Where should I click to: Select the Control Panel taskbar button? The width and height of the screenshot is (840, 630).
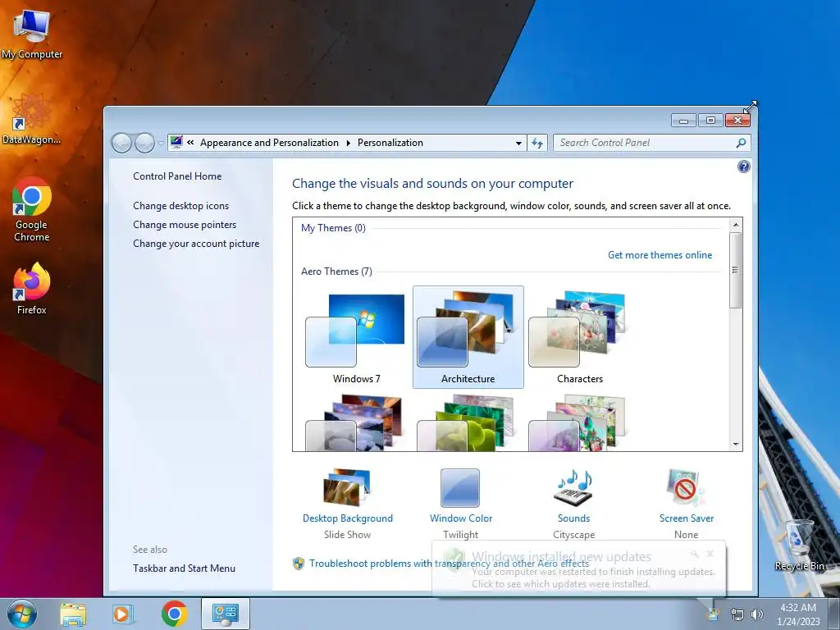(225, 614)
